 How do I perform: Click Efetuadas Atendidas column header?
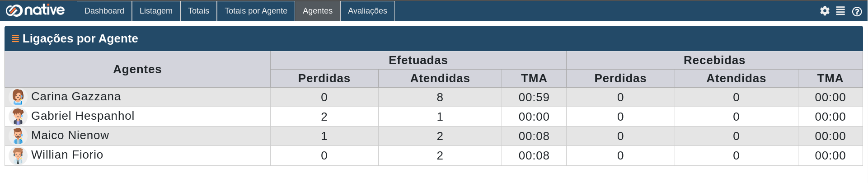tap(440, 78)
